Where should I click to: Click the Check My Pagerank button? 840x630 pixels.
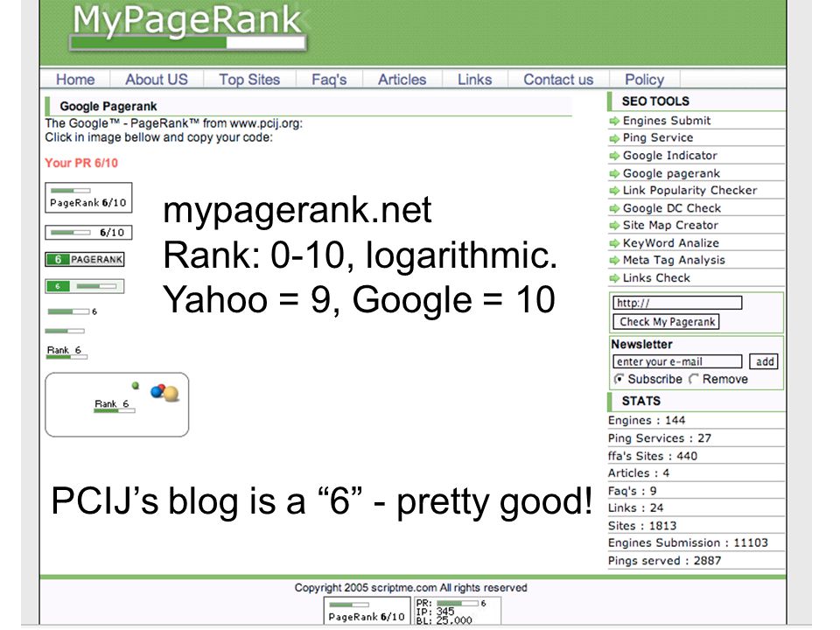tap(666, 321)
